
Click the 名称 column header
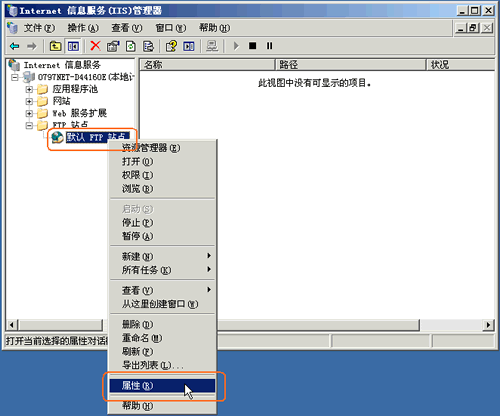pos(207,65)
